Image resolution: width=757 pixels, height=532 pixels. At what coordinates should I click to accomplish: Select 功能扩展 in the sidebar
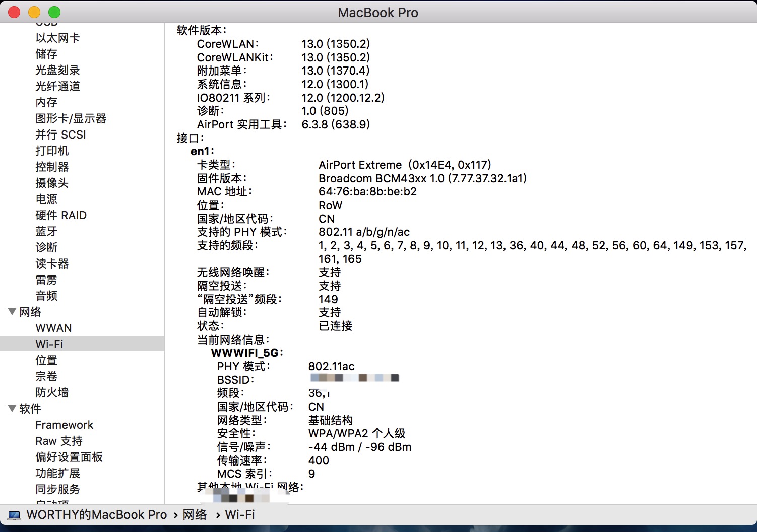coord(57,473)
